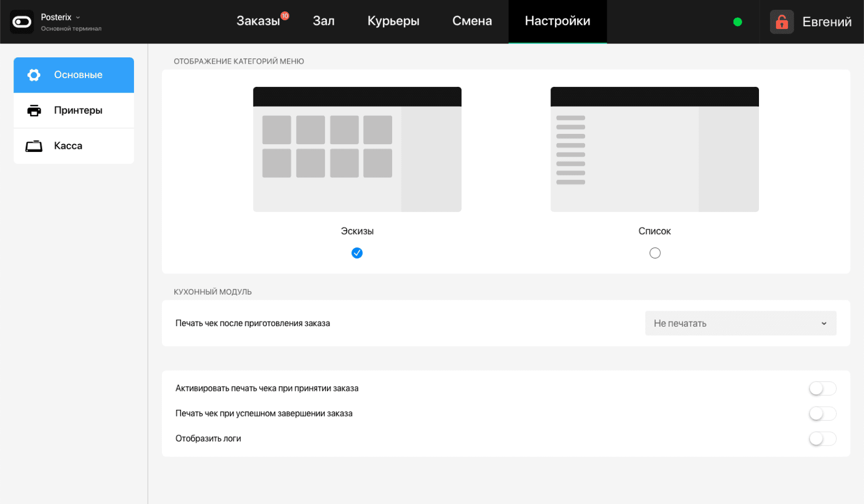Screen dimensions: 864x504
Task: Click the printer icon in sidebar
Action: 34,111
